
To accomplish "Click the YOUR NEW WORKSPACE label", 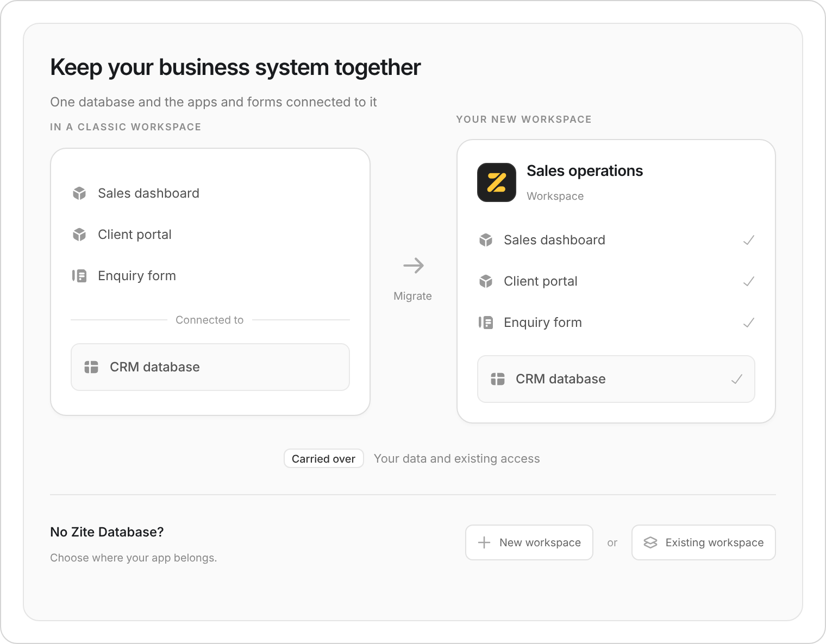I will pos(524,119).
